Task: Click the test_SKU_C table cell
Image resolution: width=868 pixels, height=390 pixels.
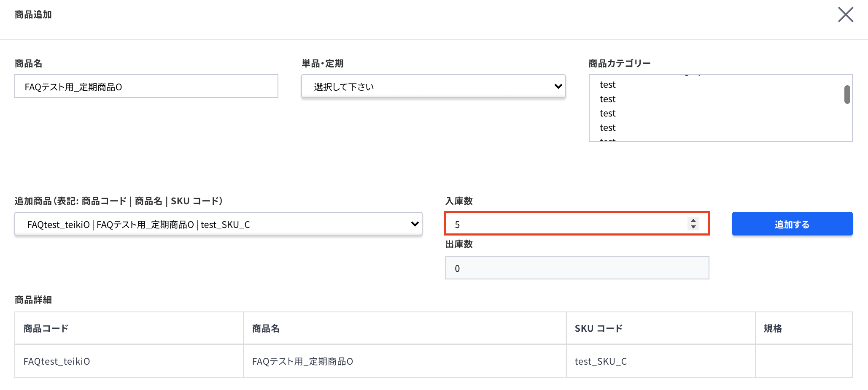Action: tap(661, 361)
